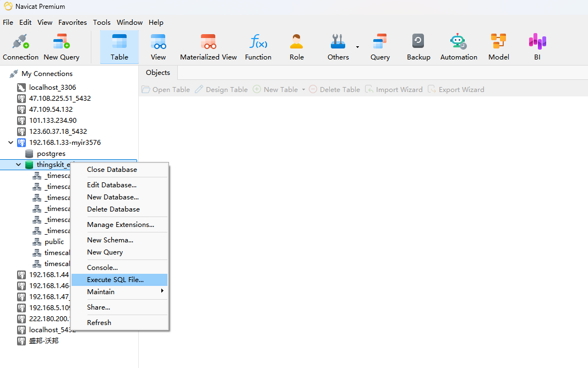Viewport: 588px width, 368px height.
Task: Choose Execute SQL File... in context menu
Action: pyautogui.click(x=119, y=280)
